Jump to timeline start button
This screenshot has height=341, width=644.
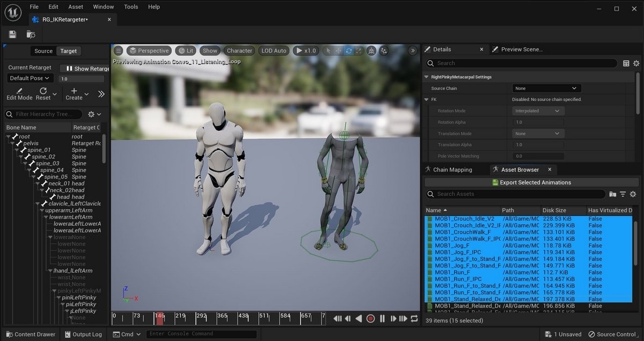pyautogui.click(x=338, y=318)
